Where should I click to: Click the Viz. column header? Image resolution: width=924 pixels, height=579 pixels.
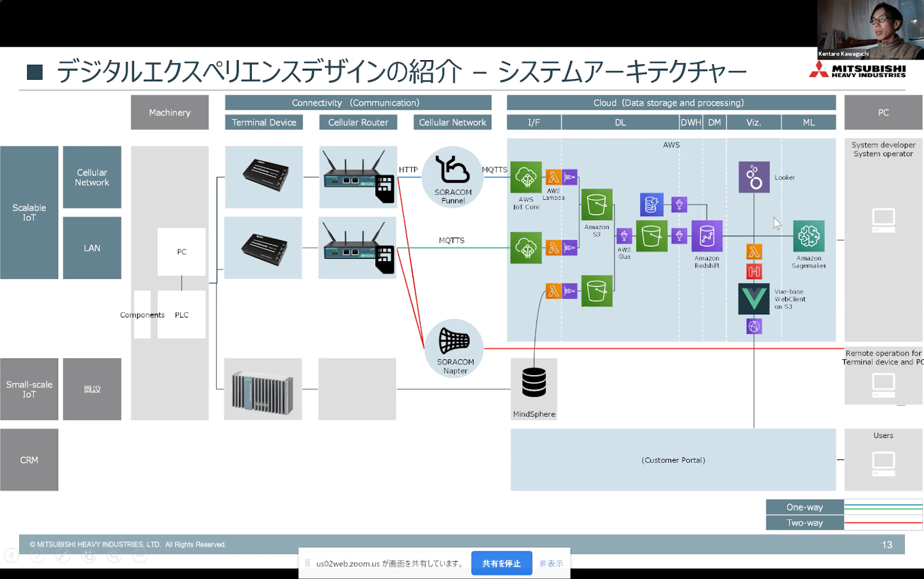coord(754,123)
